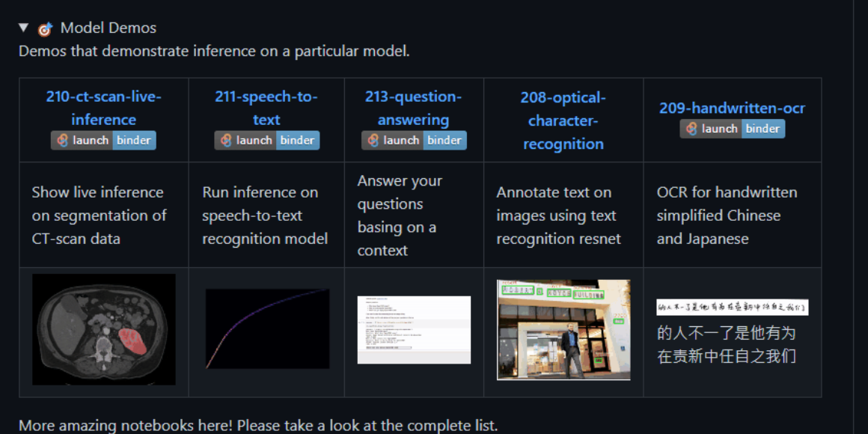Click the binder logo icon under 209-handwritten-ocr

(691, 129)
